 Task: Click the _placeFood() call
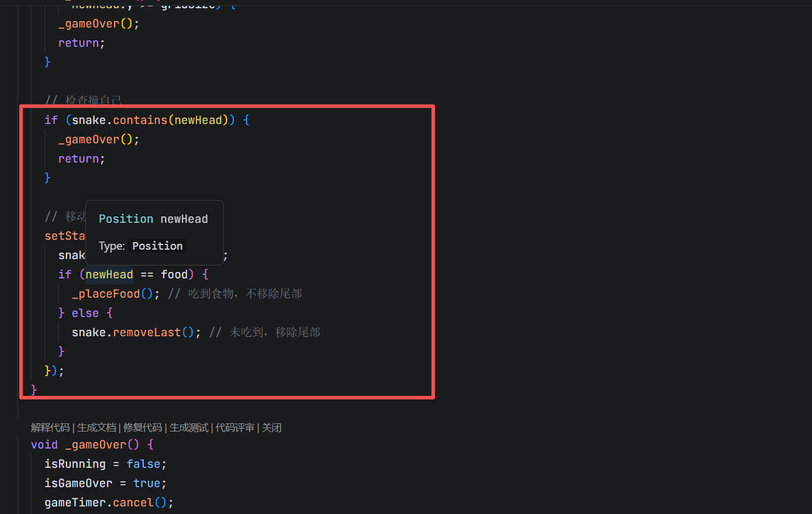pyautogui.click(x=112, y=294)
